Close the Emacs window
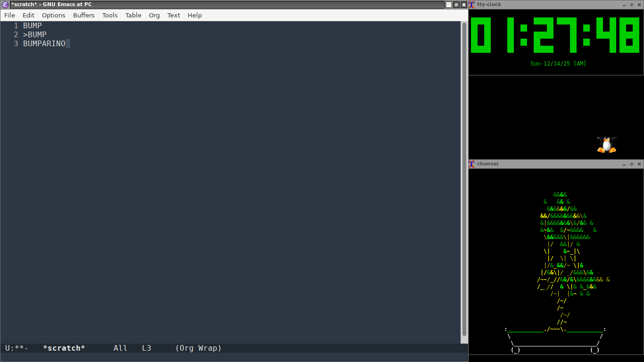The image size is (644, 362). (464, 5)
